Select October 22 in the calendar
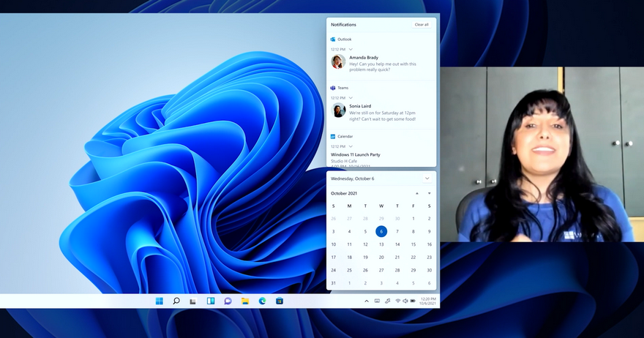This screenshot has height=338, width=644. [413, 258]
